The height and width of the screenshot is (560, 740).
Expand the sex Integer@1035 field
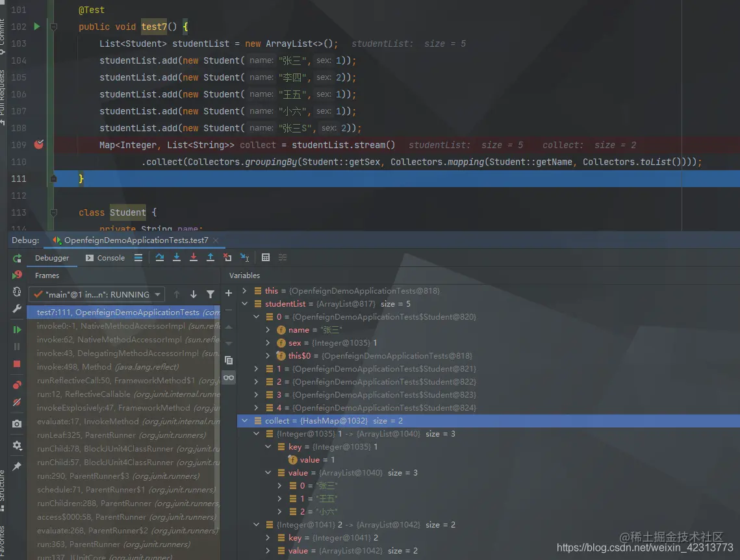(x=268, y=342)
